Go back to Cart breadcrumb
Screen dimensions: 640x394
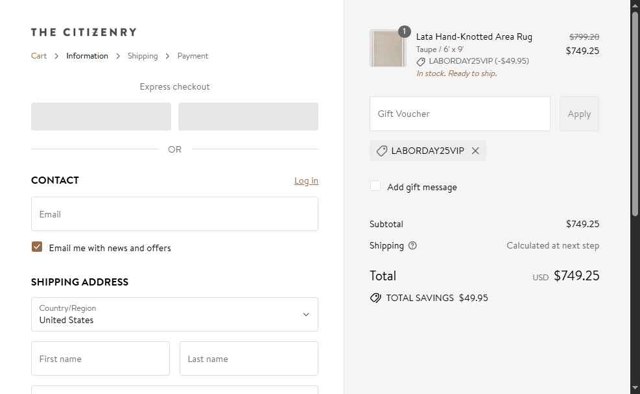[39, 56]
